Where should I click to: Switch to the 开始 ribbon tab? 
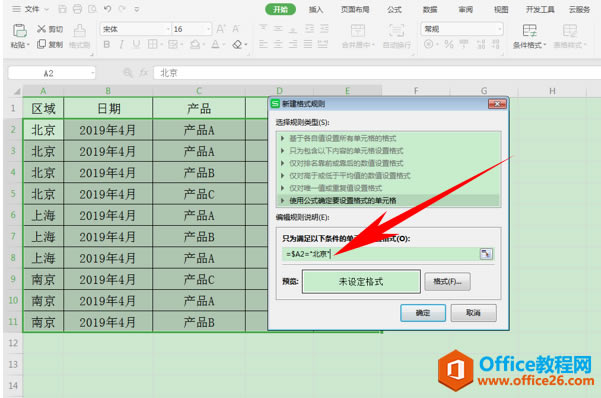[x=281, y=10]
